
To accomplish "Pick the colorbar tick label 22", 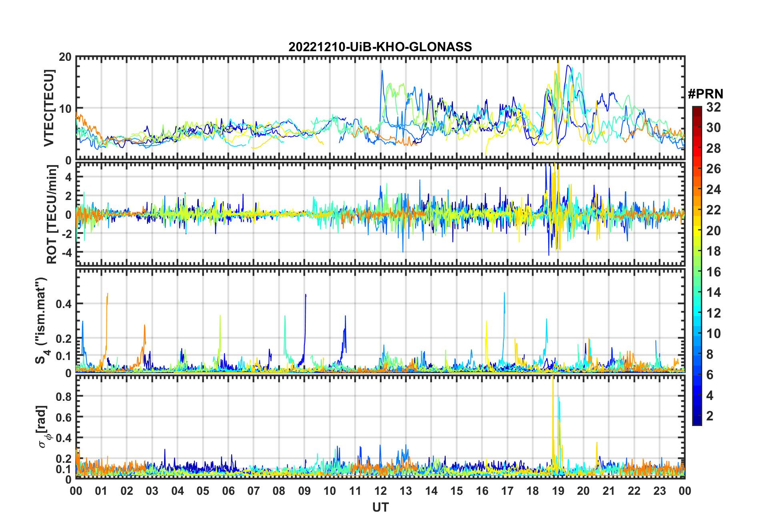I will (713, 210).
